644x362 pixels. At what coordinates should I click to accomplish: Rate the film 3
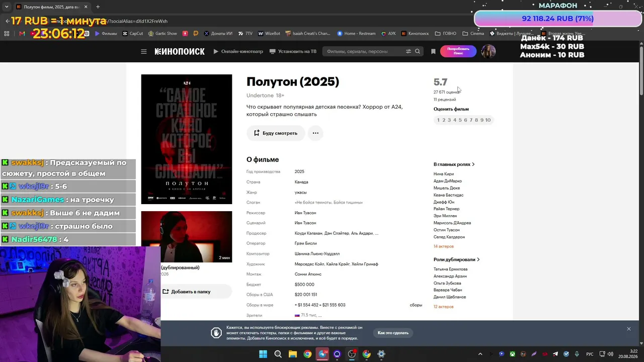pyautogui.click(x=449, y=120)
